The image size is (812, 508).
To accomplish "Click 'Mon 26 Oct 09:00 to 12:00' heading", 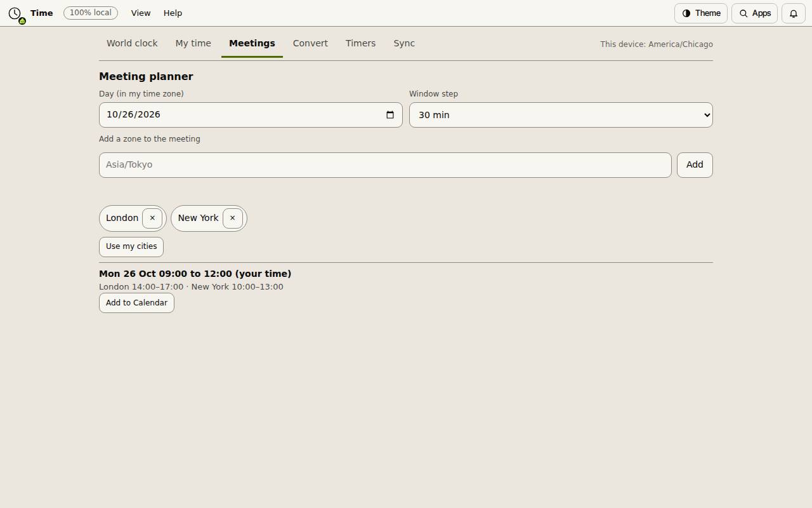I will click(x=195, y=274).
